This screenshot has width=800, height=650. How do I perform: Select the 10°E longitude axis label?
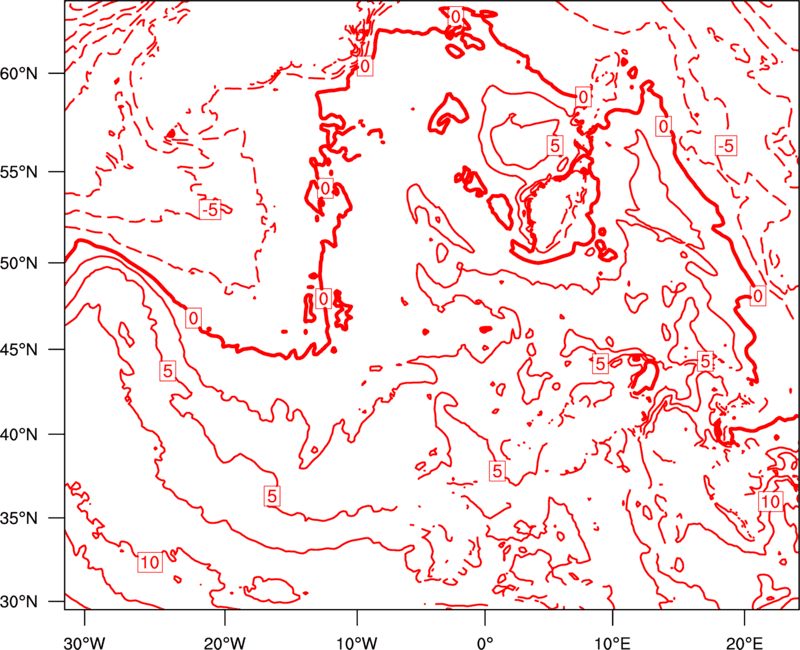pos(612,643)
